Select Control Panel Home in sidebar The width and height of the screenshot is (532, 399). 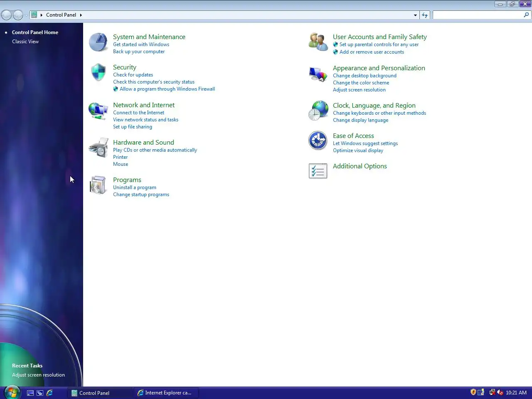pyautogui.click(x=35, y=32)
